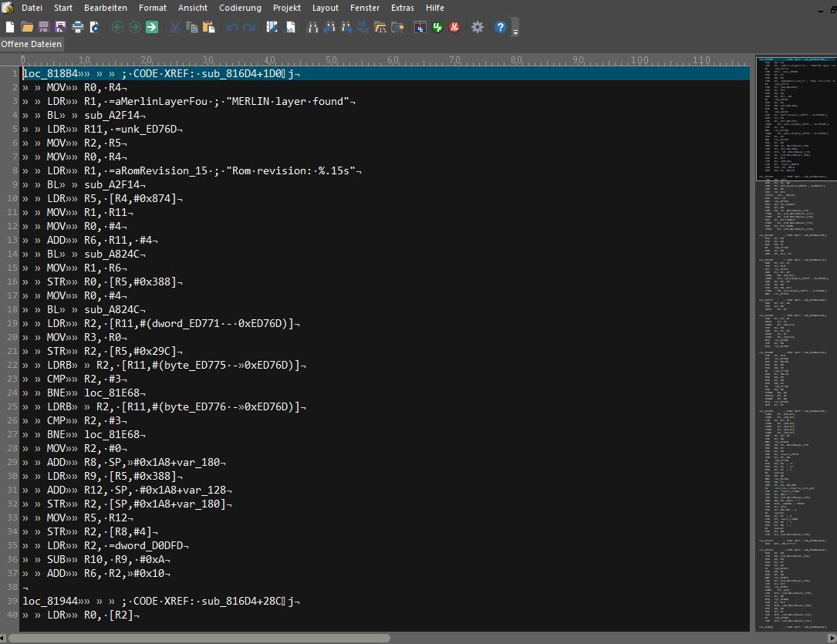This screenshot has width=837, height=644.
Task: Open the Datei menu
Action: [32, 8]
